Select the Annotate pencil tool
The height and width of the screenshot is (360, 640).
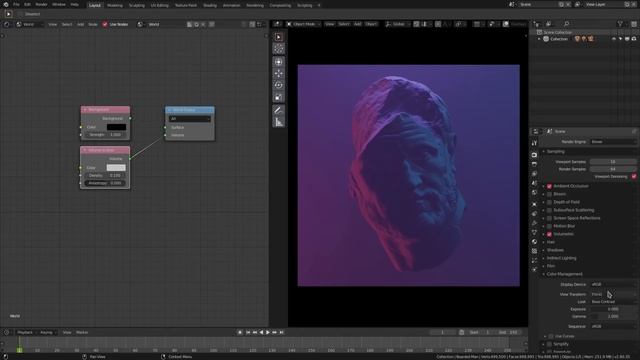pyautogui.click(x=279, y=110)
